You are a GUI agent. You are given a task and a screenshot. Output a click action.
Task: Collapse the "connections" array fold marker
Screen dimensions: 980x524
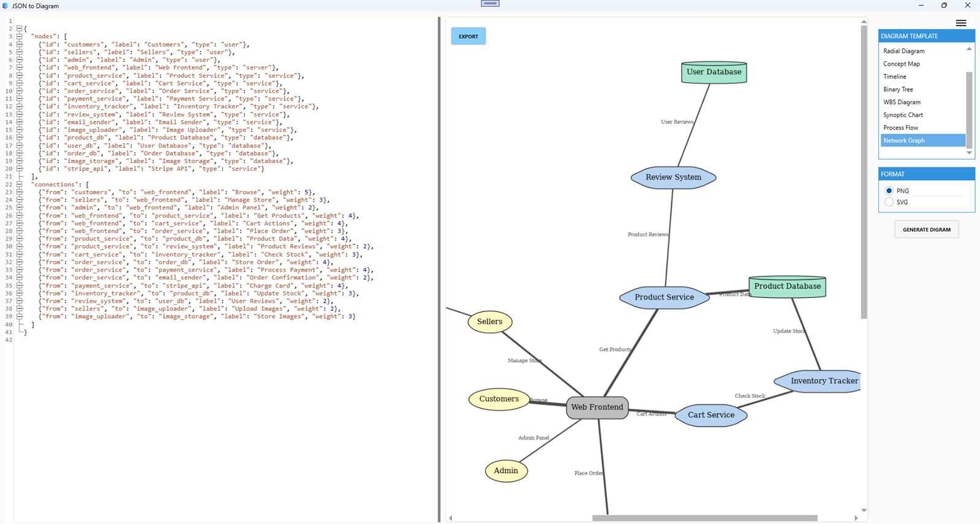click(x=19, y=184)
